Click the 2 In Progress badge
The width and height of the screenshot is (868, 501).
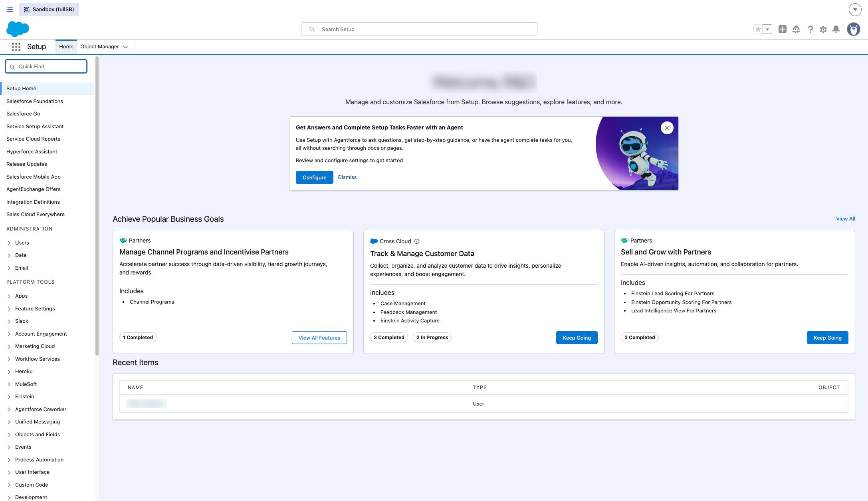coord(432,338)
